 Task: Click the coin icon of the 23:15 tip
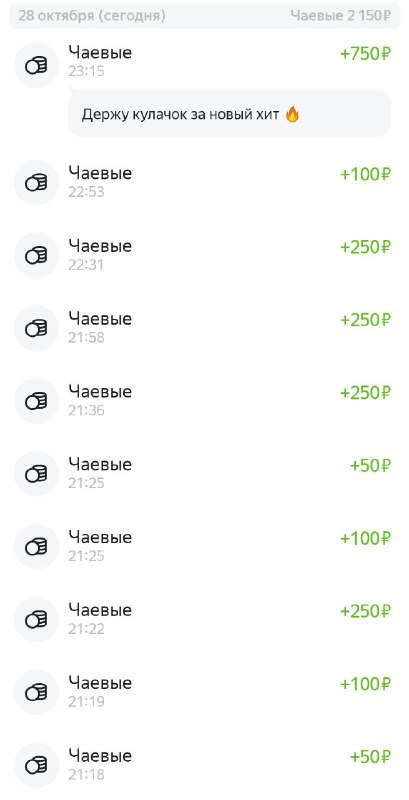click(x=36, y=65)
